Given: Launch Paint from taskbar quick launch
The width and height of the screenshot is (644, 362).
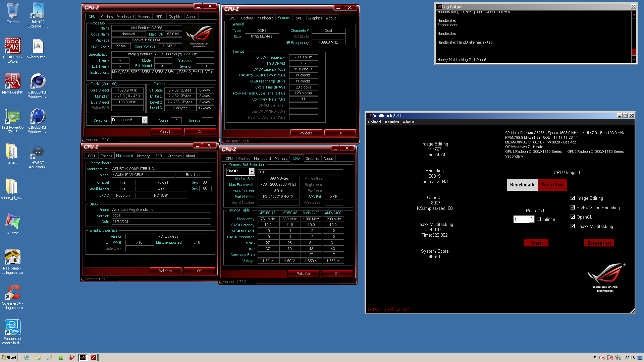Looking at the screenshot, I should point(49,358).
